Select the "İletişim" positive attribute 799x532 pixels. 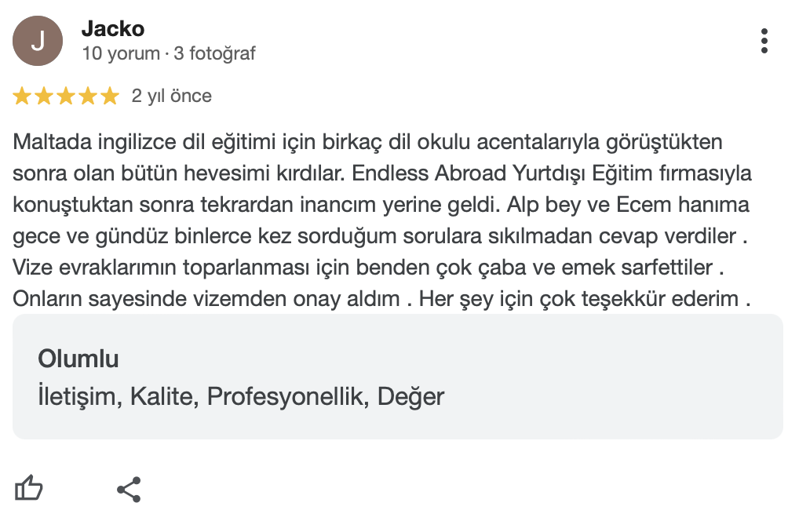pos(78,396)
